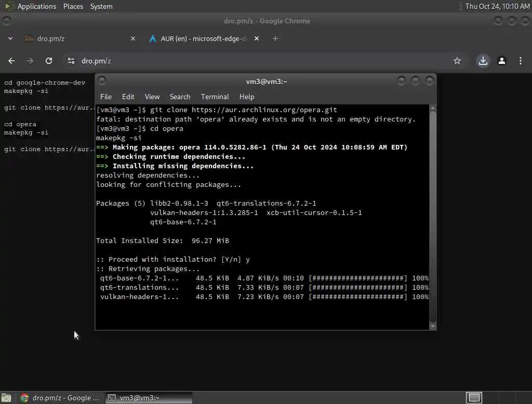This screenshot has width=532, height=404.
Task: Click 'cd opera' line on the web page
Action: 20,124
